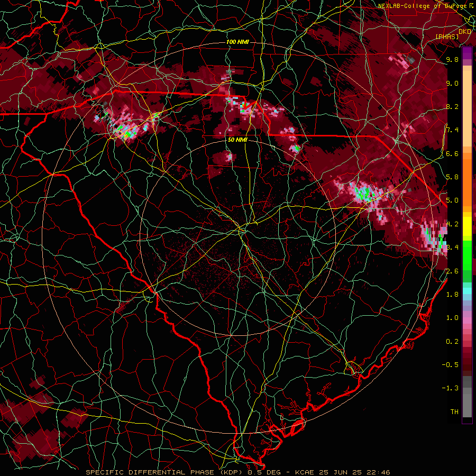Click the 9.0 value on color scale
Viewport: 476px width, 476px height.
(x=452, y=83)
